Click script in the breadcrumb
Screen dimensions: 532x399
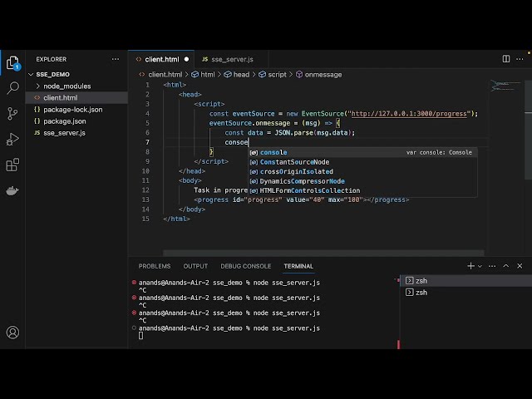coord(277,75)
